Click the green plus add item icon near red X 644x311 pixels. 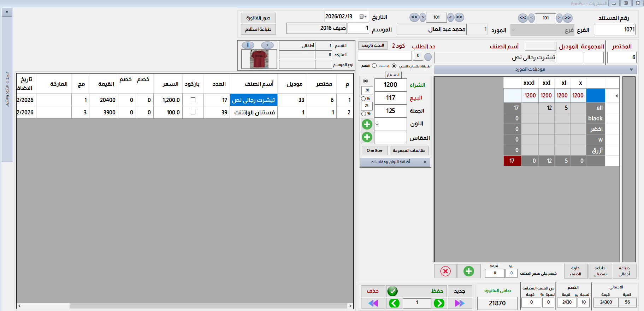tap(469, 271)
